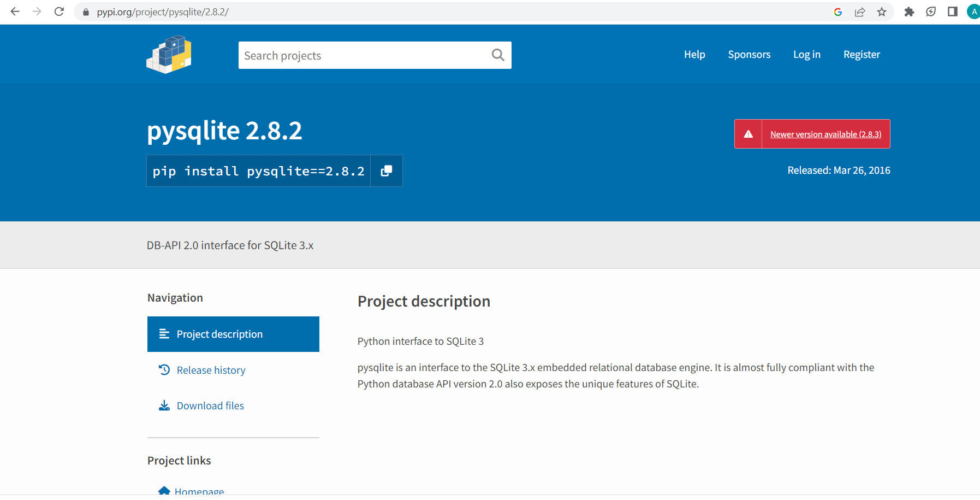This screenshot has height=500, width=980.
Task: Open the Release history tab
Action: pyautogui.click(x=233, y=370)
